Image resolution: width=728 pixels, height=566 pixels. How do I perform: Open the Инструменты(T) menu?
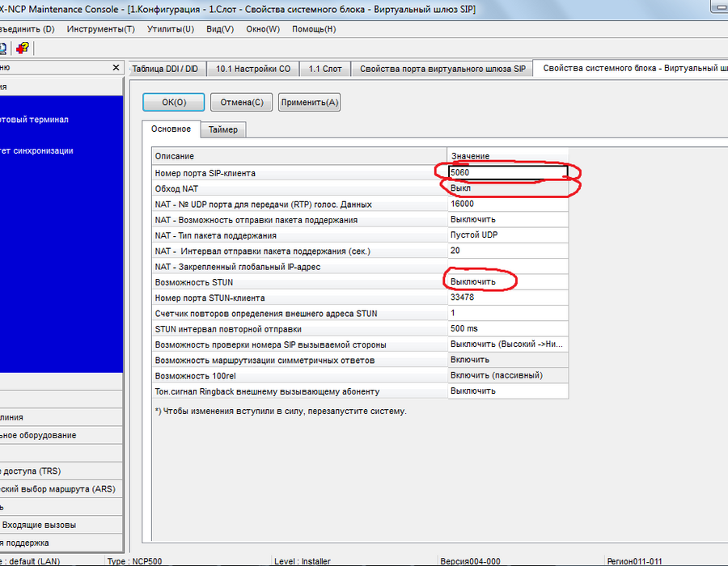(x=101, y=29)
